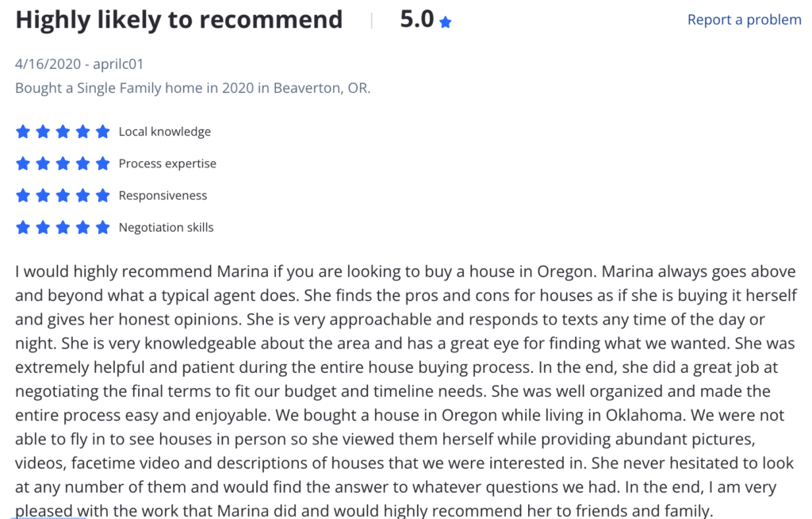
Task: Click first star of Local knowledge rating
Action: tap(23, 132)
